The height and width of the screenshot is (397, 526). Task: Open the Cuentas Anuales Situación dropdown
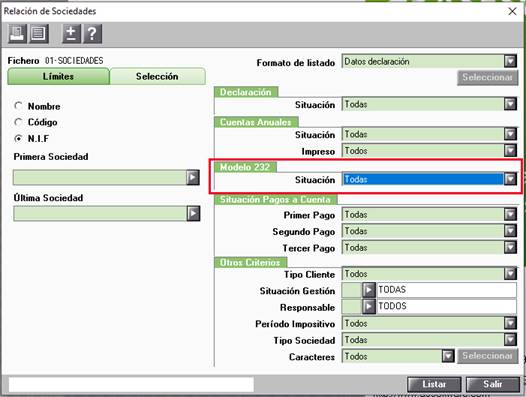click(x=510, y=134)
